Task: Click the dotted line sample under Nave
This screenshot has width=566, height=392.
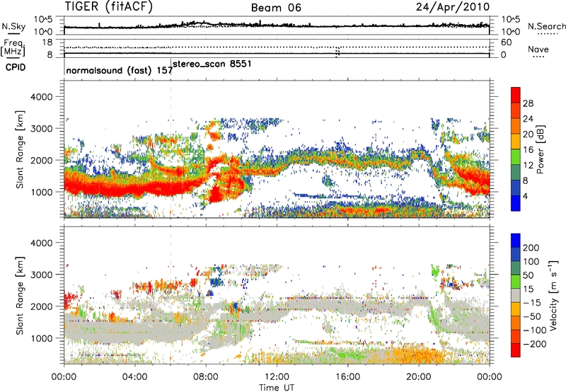Action: coord(538,57)
